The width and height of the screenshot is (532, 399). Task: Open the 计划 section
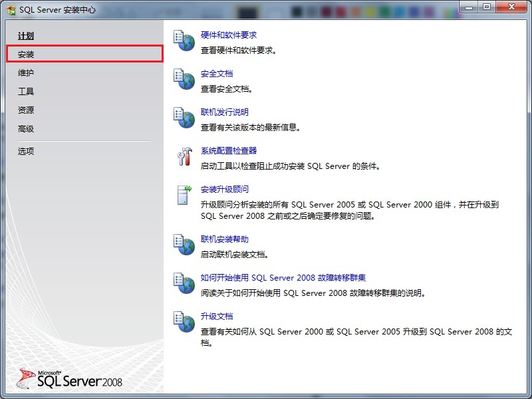[26, 35]
